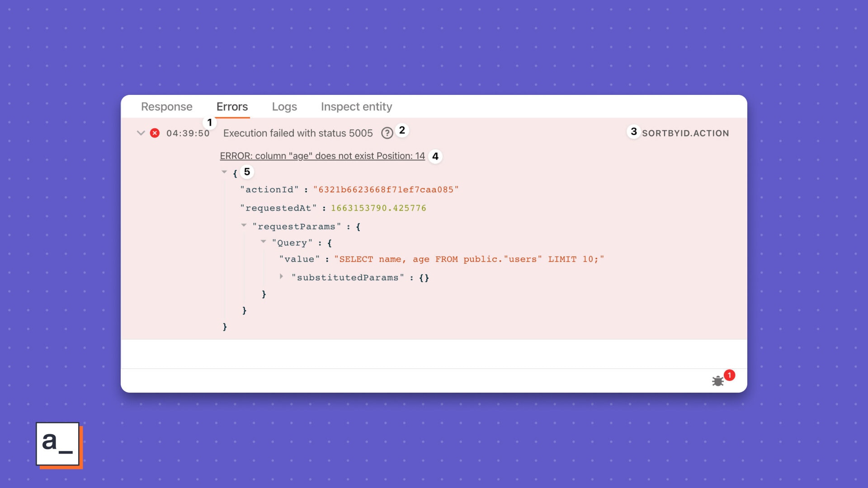Collapse the root JSON object triangle
Viewport: 868px width, 488px height.
coord(224,172)
